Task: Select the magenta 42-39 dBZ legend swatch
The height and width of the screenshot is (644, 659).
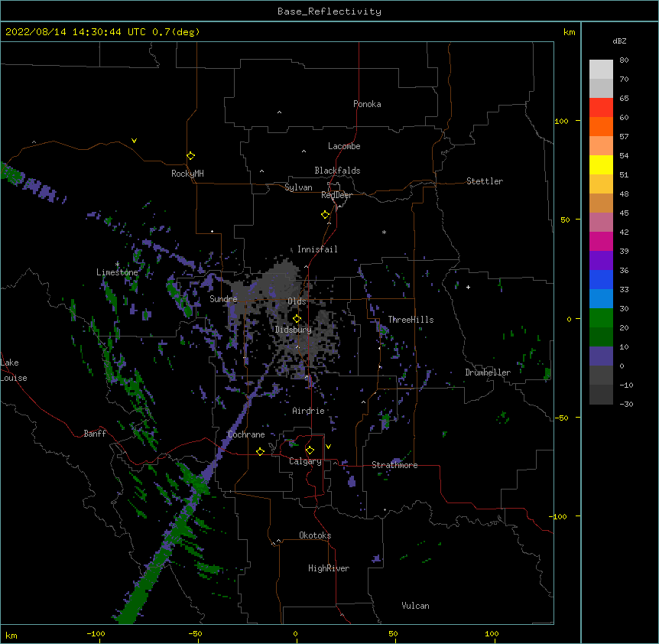Action: point(601,241)
